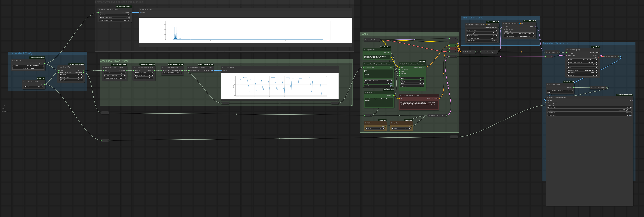
Task: Open the sampler_name dropdown in KSampler
Action: (582, 70)
